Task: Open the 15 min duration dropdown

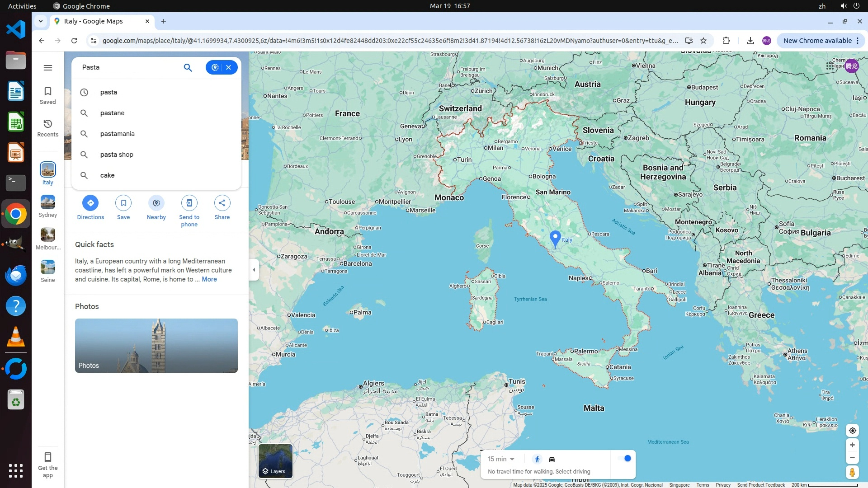Action: click(x=501, y=459)
